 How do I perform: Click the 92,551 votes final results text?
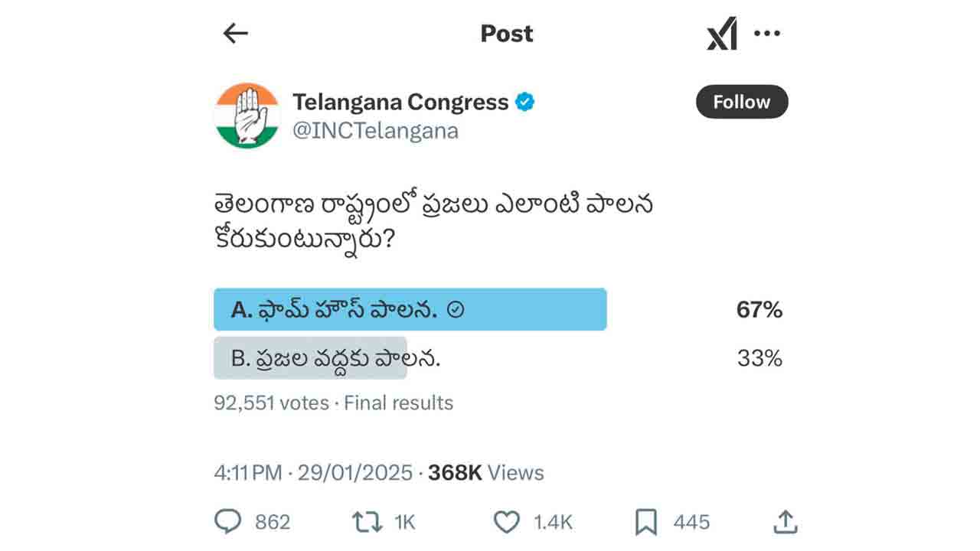(333, 403)
